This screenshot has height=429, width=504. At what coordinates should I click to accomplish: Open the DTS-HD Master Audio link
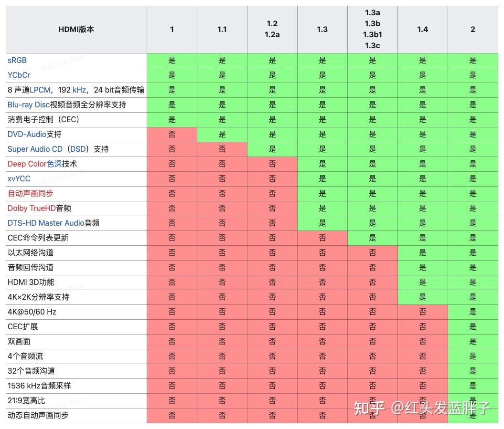[x=46, y=223]
